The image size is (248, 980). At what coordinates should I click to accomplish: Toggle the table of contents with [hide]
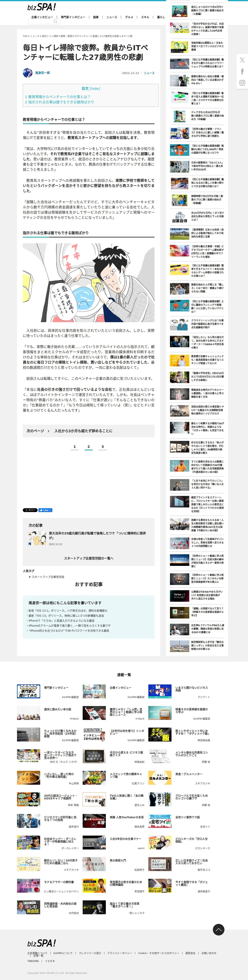click(95, 89)
